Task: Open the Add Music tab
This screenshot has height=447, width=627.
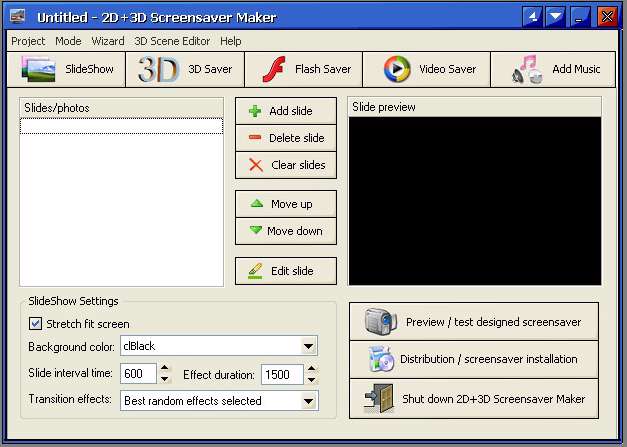Action: coord(553,69)
